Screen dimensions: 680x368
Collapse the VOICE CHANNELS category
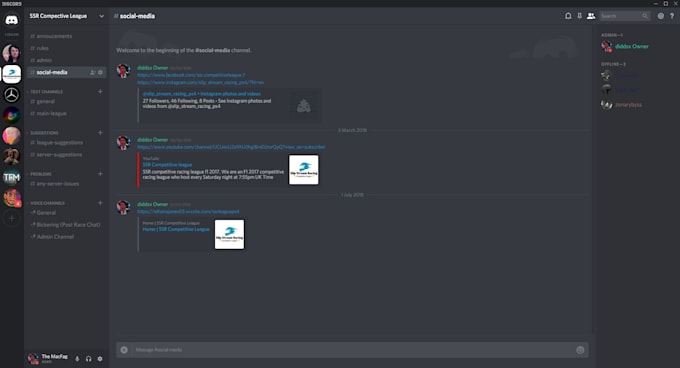point(47,203)
